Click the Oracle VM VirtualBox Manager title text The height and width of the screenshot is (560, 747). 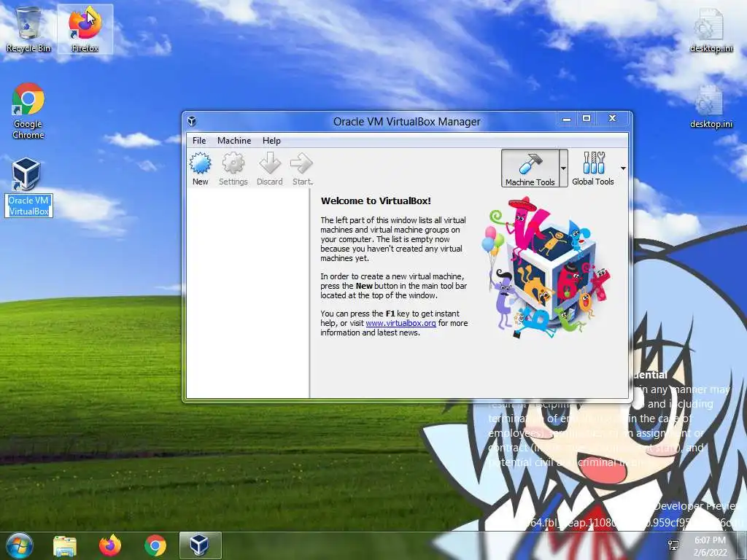coord(407,122)
